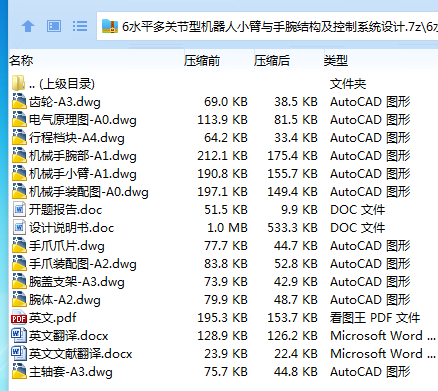This screenshot has height=391, width=438.
Task: Select the 行程档块-A4.dwg file icon
Action: click(19, 137)
